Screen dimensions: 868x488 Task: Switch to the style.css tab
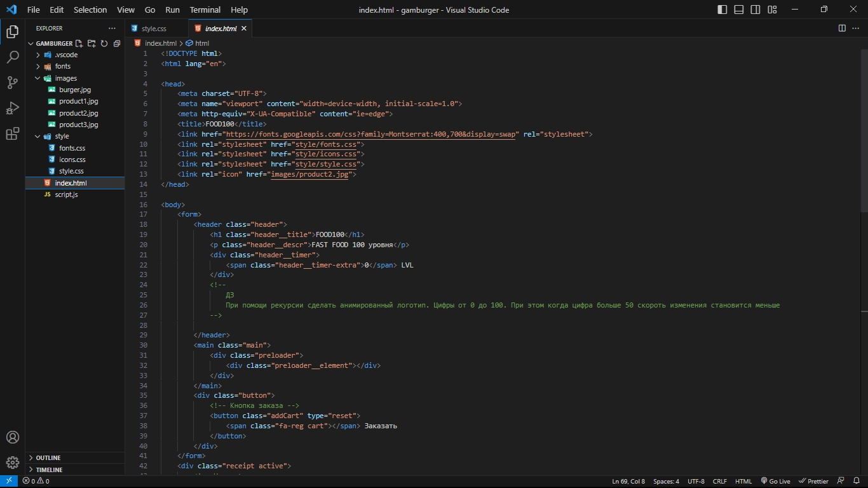154,29
